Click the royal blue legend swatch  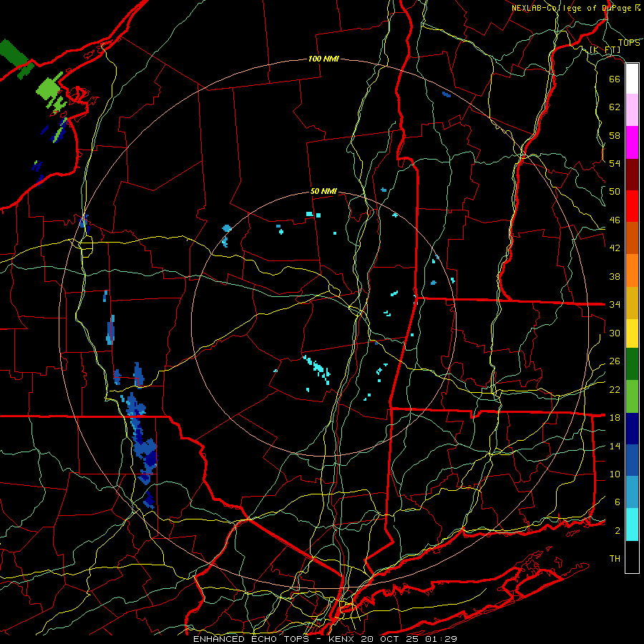[x=632, y=460]
